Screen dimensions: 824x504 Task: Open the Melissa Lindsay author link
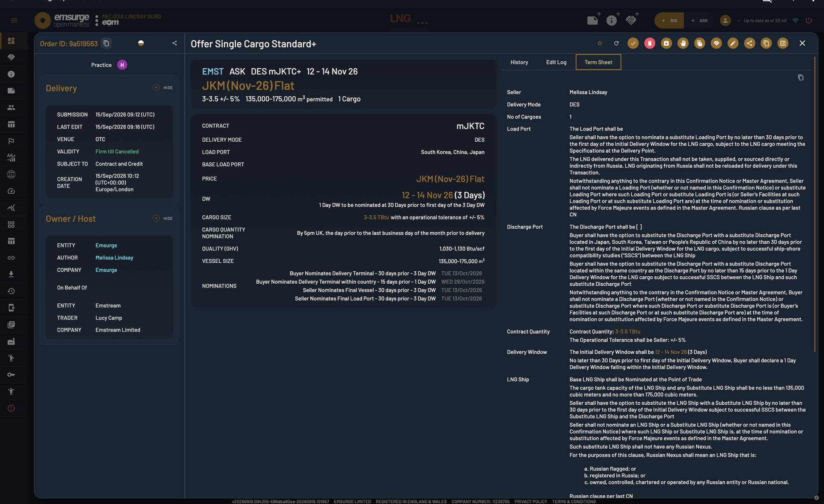click(x=115, y=258)
